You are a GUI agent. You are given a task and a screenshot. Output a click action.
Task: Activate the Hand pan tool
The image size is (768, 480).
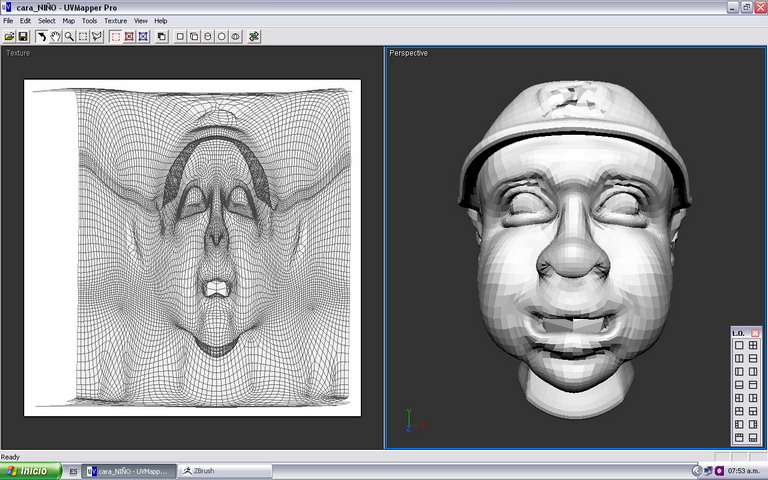tap(56, 36)
